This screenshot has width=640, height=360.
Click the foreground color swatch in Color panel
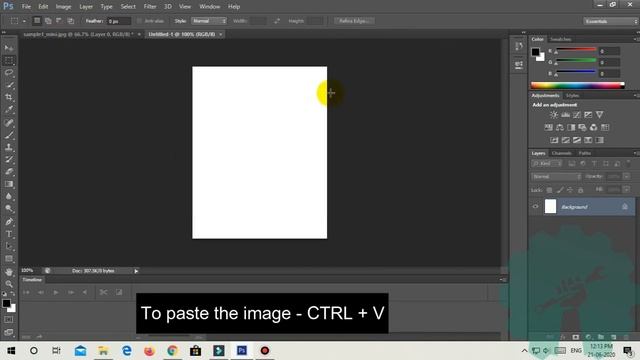click(535, 52)
